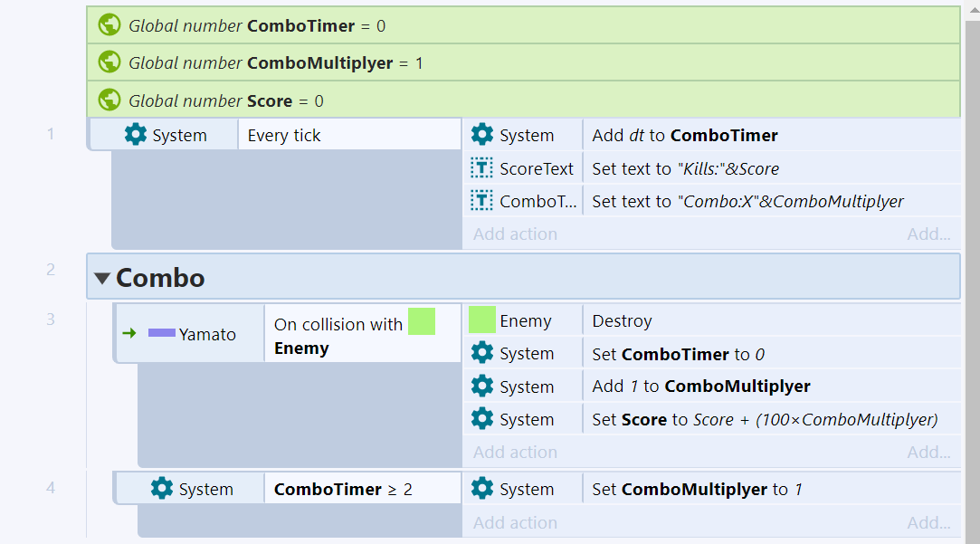Click the green Enemy icon in Destroy action
The height and width of the screenshot is (544, 980).
point(482,320)
